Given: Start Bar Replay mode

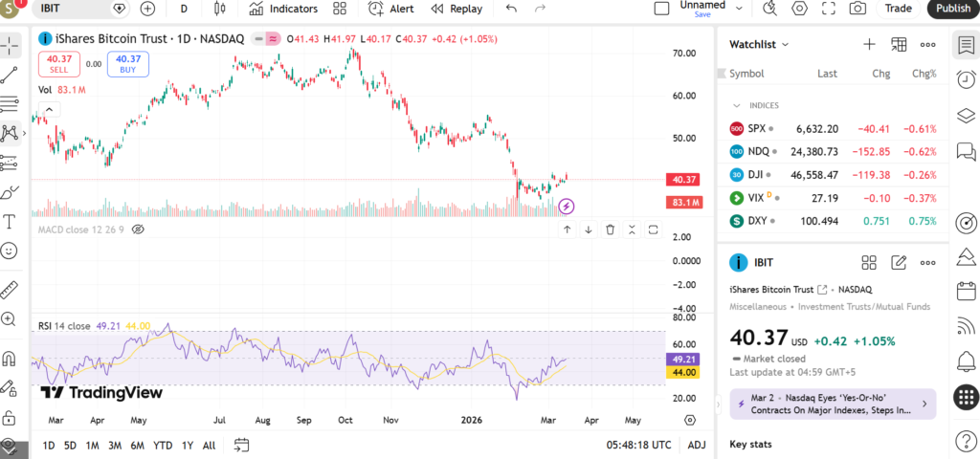Looking at the screenshot, I should (x=456, y=9).
